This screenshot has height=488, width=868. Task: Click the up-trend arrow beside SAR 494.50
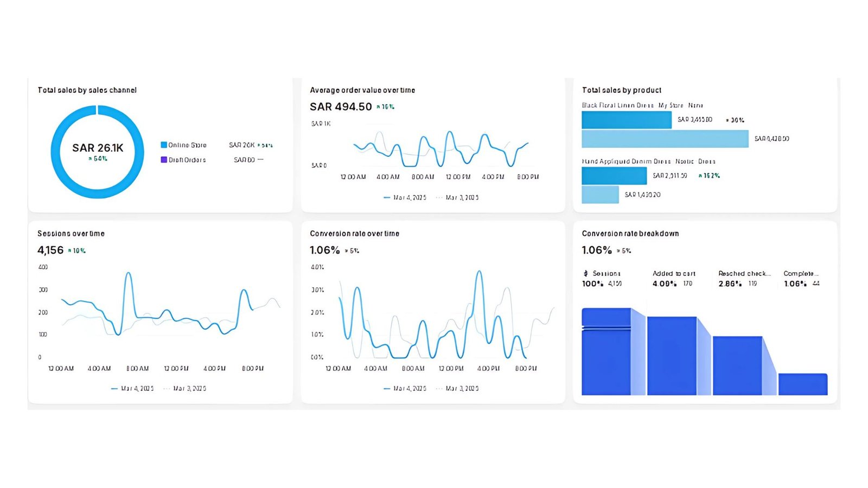378,107
